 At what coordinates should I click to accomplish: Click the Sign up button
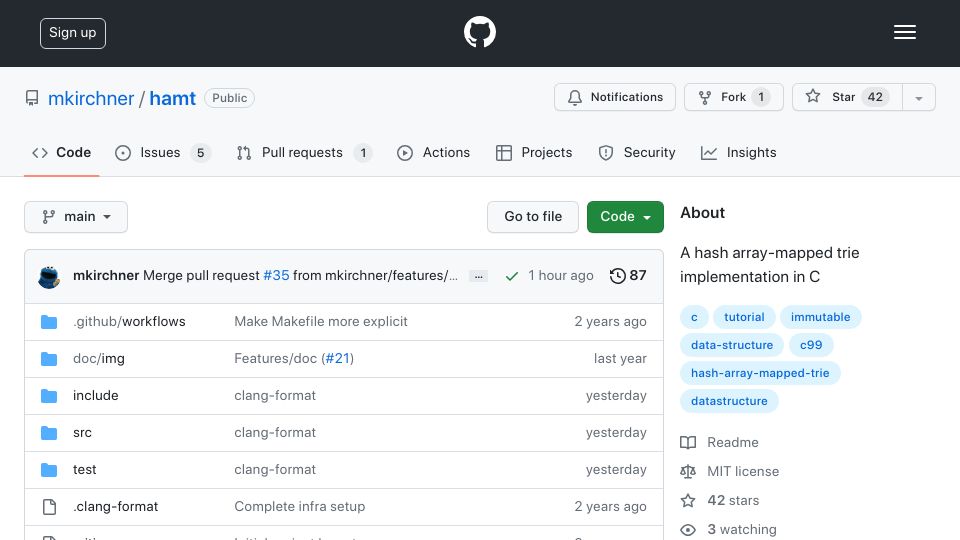(73, 33)
